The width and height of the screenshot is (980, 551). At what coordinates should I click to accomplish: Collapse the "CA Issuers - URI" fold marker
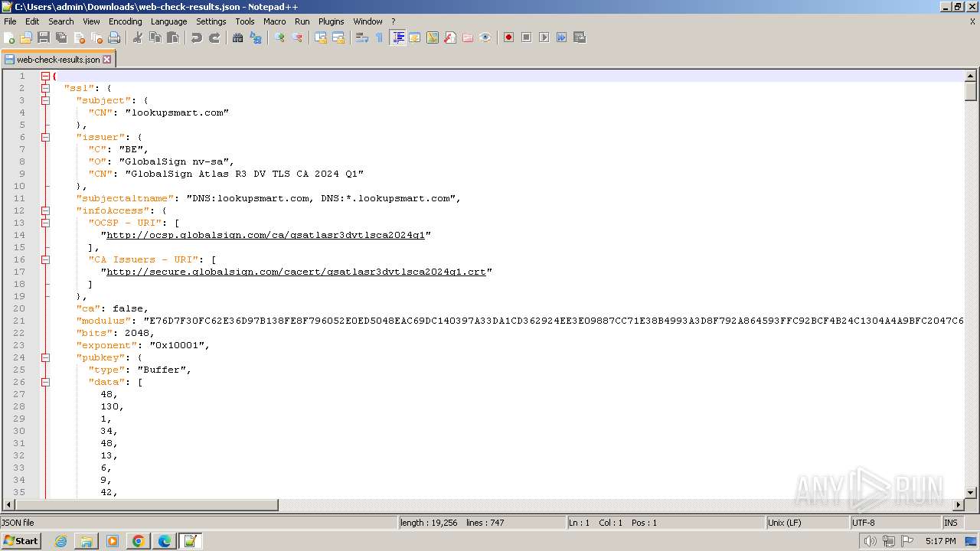[x=45, y=259]
